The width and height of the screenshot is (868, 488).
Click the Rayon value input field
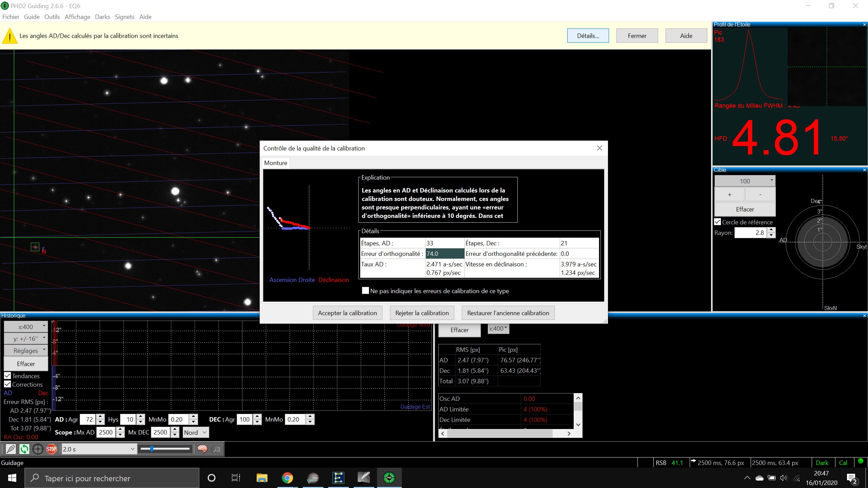(750, 232)
